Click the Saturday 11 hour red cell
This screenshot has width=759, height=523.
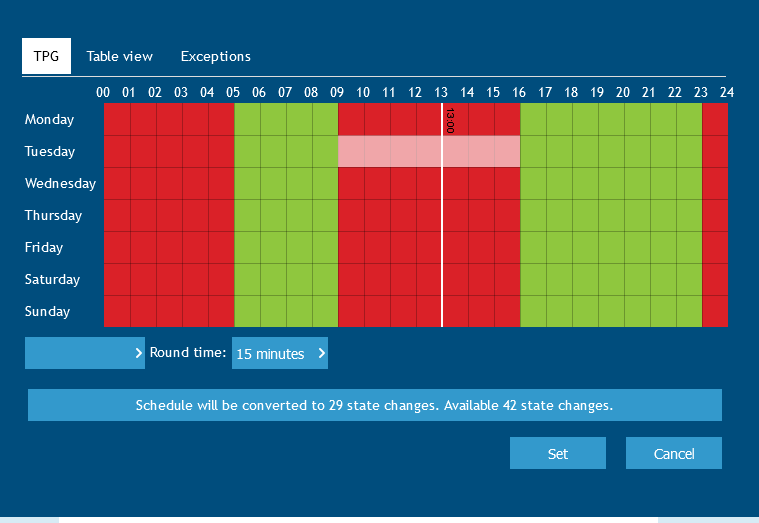[403, 279]
